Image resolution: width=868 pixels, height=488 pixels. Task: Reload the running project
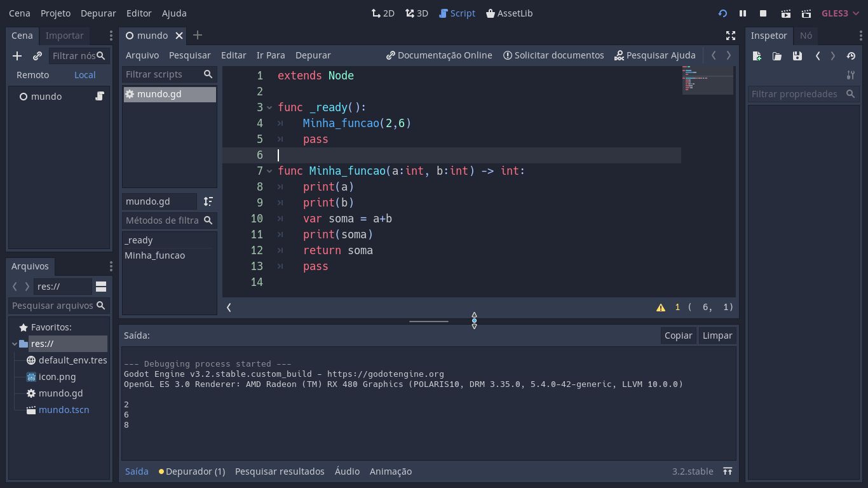722,13
